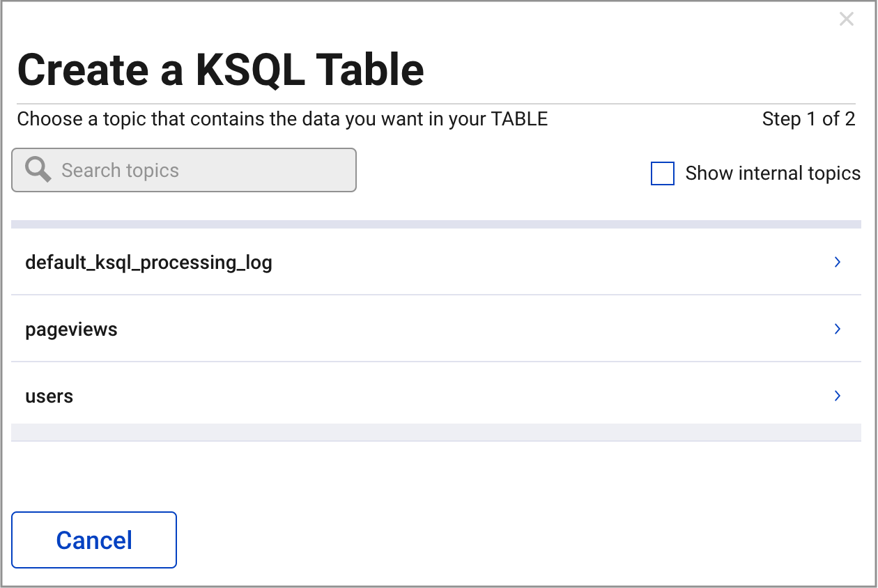The image size is (878, 588).
Task: Click the chevron beside users topic
Action: [837, 396]
